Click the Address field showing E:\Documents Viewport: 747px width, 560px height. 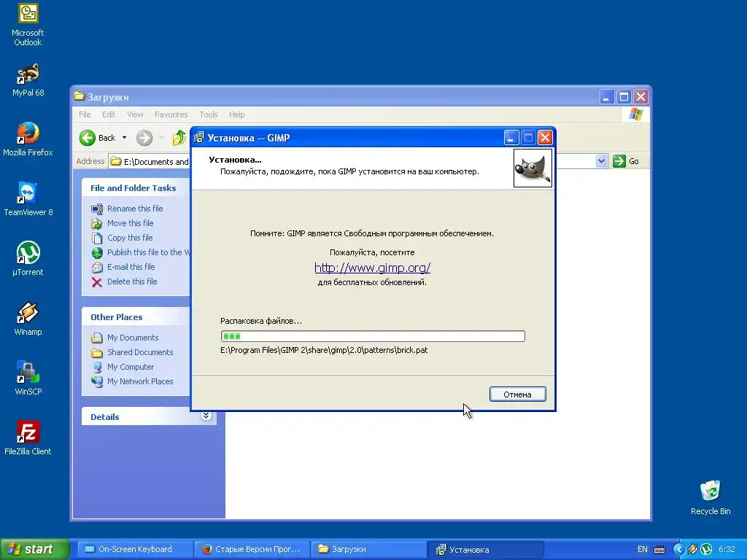[x=149, y=161]
